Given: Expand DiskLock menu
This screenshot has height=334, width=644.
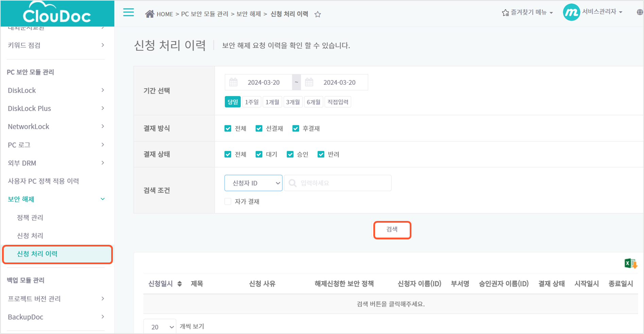Looking at the screenshot, I should 56,90.
